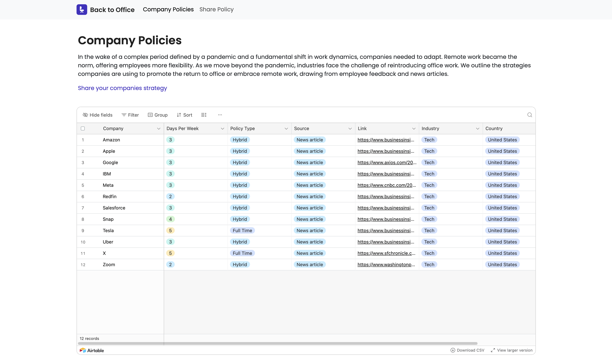Click Zoom's Hybrid policy tag
This screenshot has height=364, width=612.
[240, 264]
